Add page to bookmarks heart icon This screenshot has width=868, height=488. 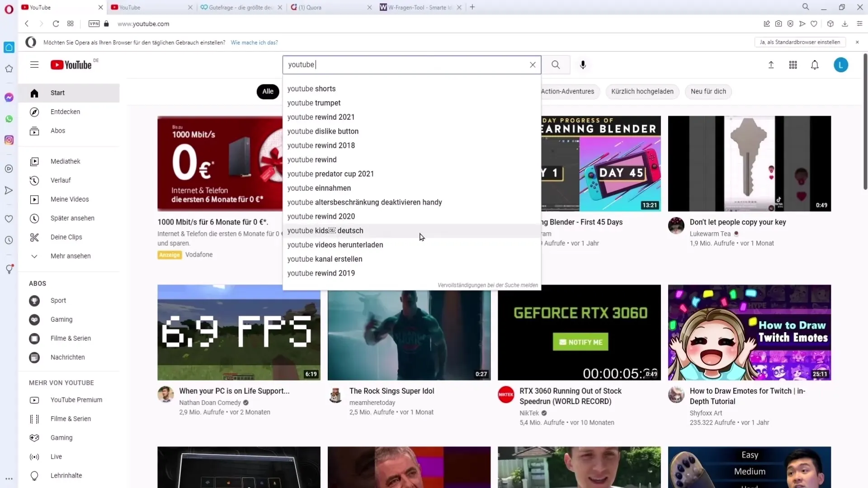point(814,23)
